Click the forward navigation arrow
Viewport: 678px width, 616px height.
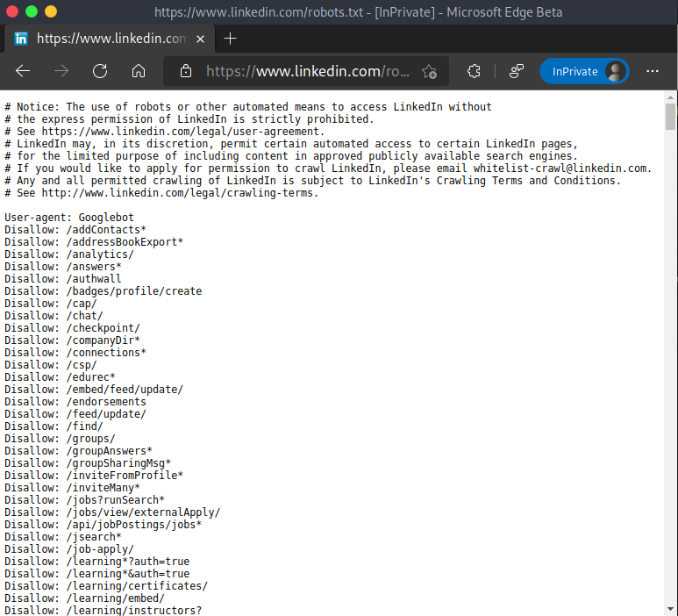point(61,71)
